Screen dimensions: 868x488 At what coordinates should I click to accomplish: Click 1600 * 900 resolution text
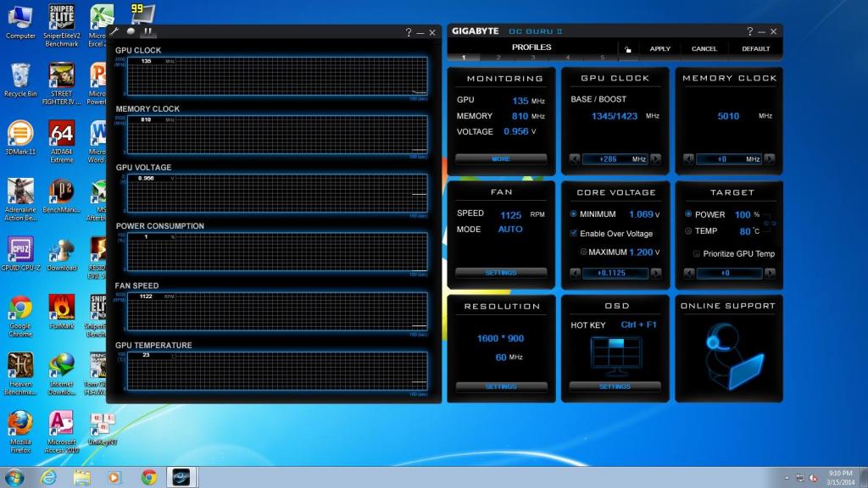pyautogui.click(x=500, y=339)
